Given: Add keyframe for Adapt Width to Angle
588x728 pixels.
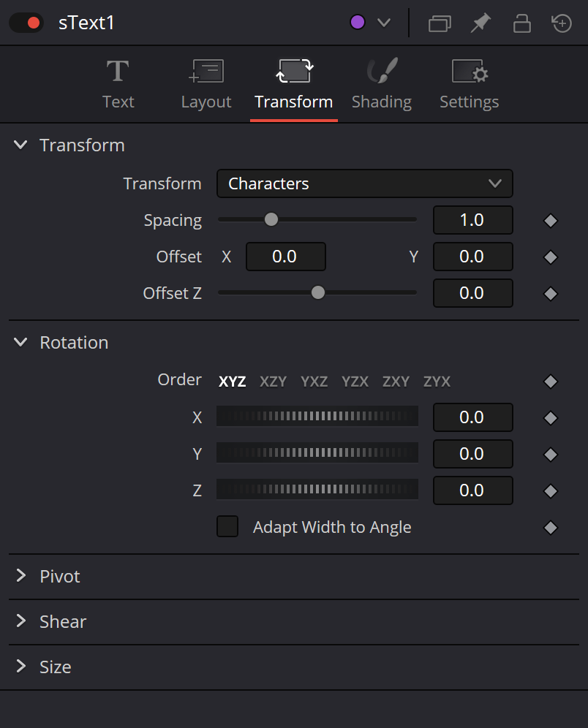Looking at the screenshot, I should click(x=551, y=528).
